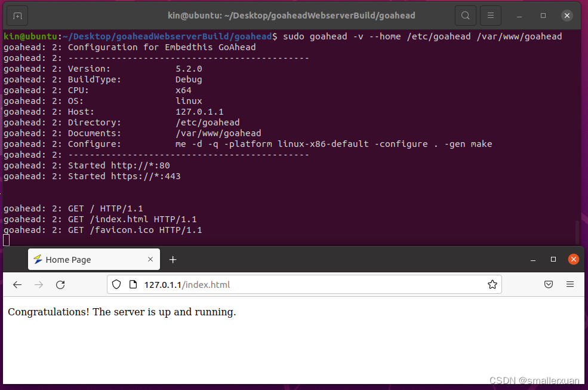Click the address bar showing 127.0.1.1/index.html
Screen dimensions: 588x390
click(304, 284)
